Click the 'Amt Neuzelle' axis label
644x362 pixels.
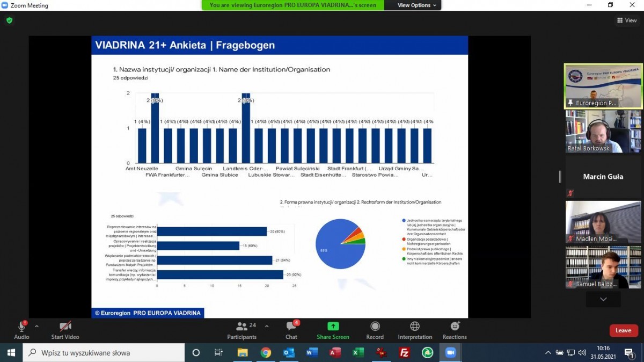(x=142, y=169)
